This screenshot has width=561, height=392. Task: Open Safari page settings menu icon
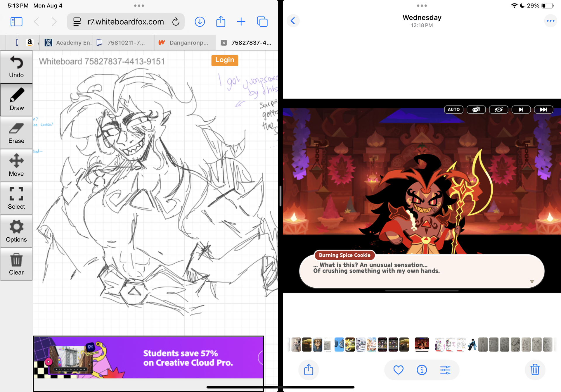(77, 22)
